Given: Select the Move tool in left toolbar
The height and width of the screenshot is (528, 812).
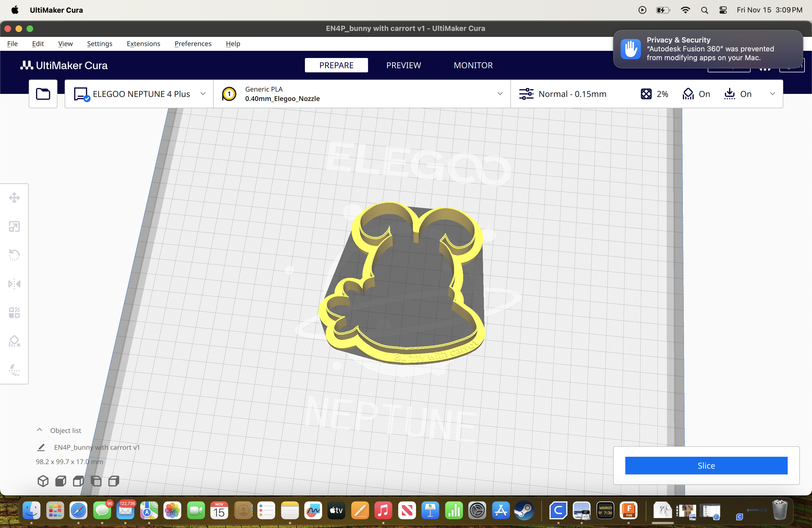Looking at the screenshot, I should pyautogui.click(x=14, y=198).
